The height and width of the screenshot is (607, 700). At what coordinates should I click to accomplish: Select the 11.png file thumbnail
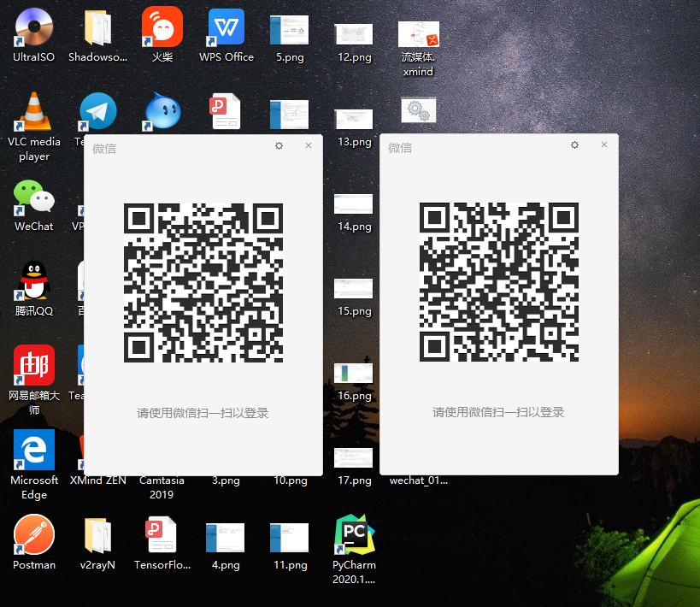(289, 537)
